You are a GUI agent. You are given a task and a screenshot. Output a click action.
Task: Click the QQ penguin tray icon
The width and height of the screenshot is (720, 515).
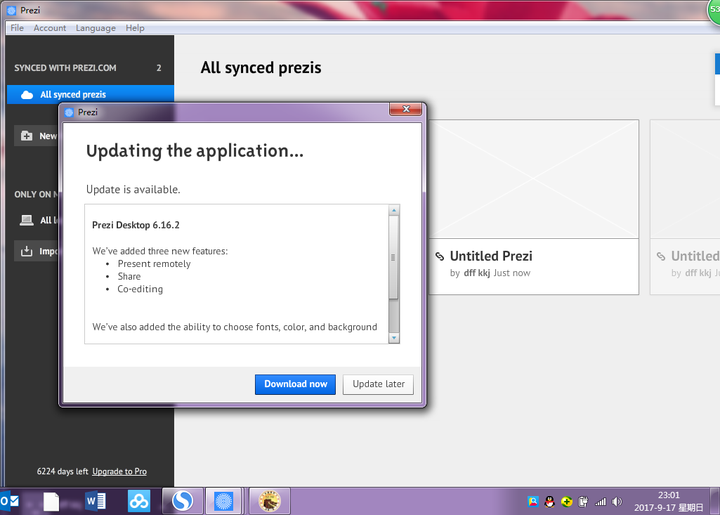coord(549,502)
